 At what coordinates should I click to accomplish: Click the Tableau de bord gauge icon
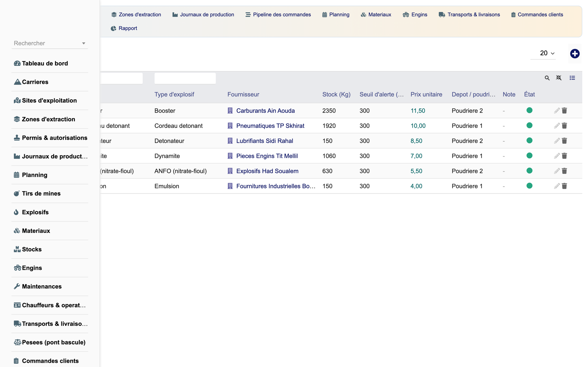(17, 63)
